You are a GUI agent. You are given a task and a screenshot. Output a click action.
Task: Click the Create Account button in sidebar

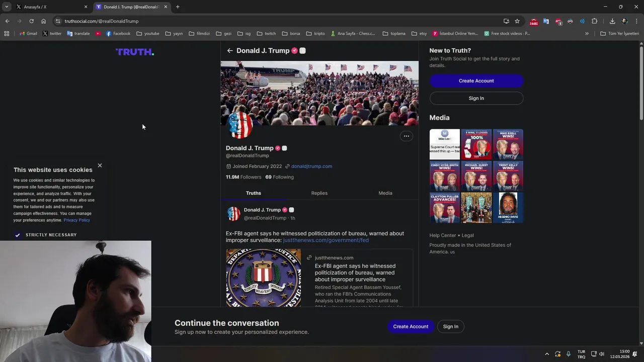pos(476,81)
